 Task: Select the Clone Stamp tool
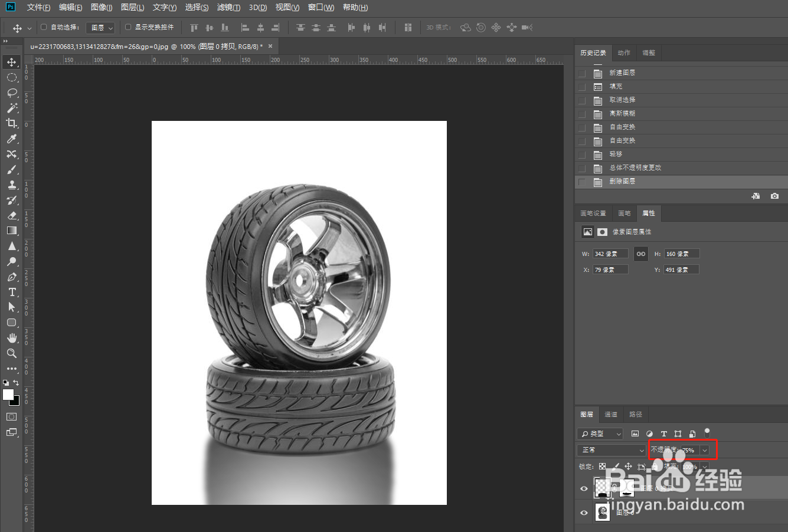(12, 185)
